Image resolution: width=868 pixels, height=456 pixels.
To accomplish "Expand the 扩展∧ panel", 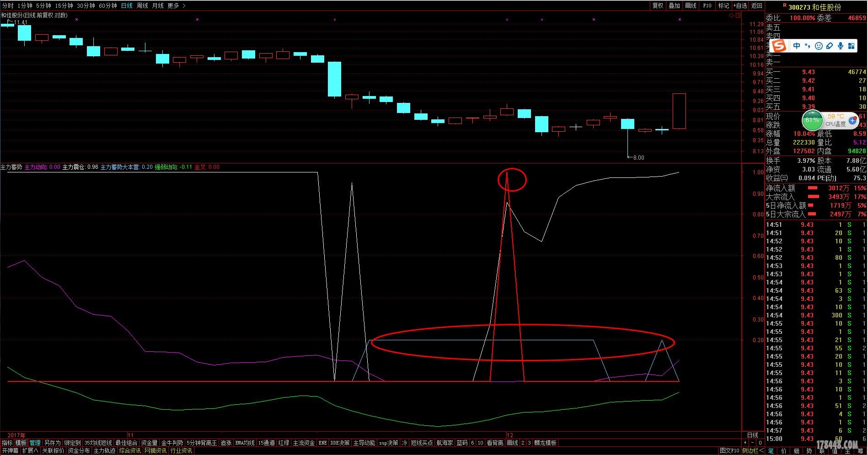I will [x=30, y=451].
